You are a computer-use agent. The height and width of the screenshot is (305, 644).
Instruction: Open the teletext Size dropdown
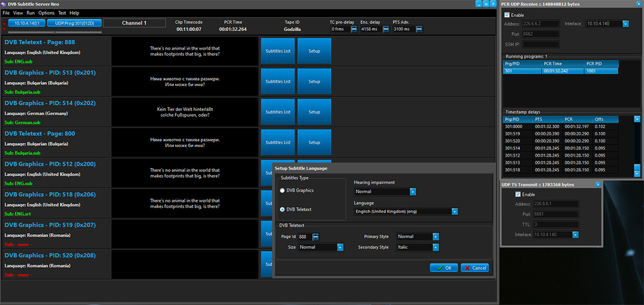(x=340, y=247)
